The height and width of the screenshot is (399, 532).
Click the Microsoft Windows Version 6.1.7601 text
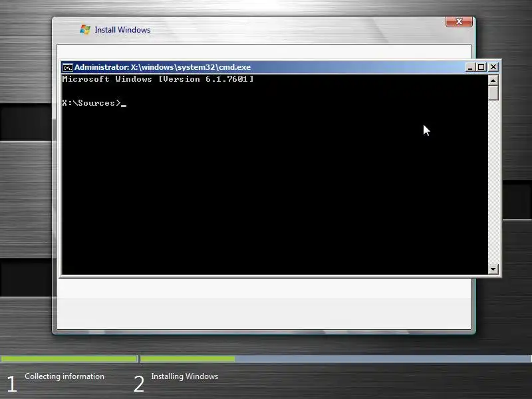[158, 79]
